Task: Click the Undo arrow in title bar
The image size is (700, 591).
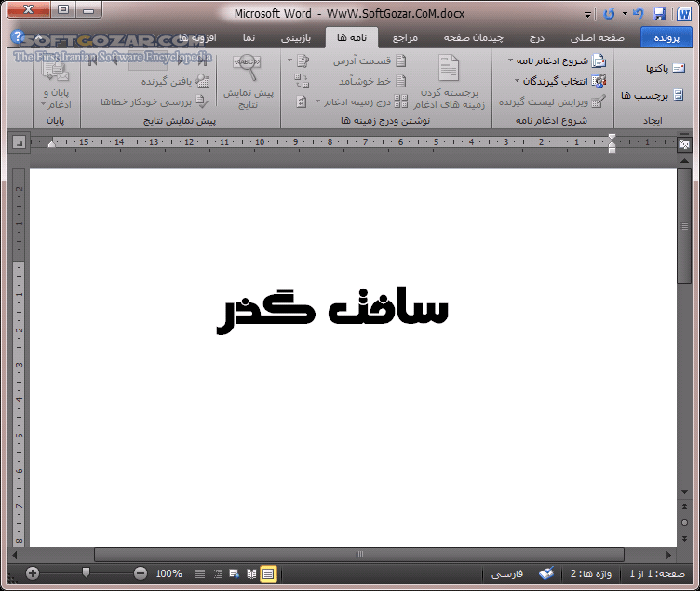Action: [x=639, y=14]
